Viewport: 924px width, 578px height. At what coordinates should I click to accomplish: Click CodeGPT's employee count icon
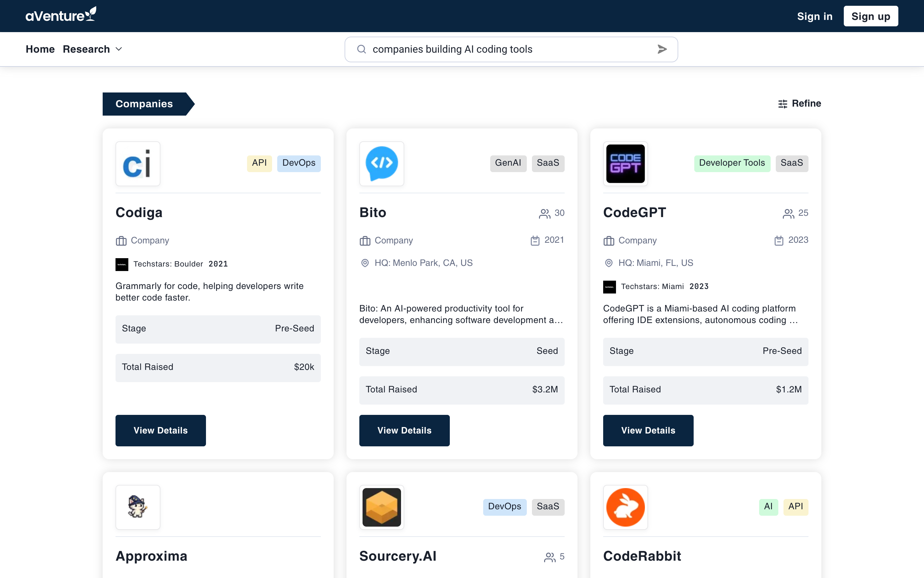(789, 213)
